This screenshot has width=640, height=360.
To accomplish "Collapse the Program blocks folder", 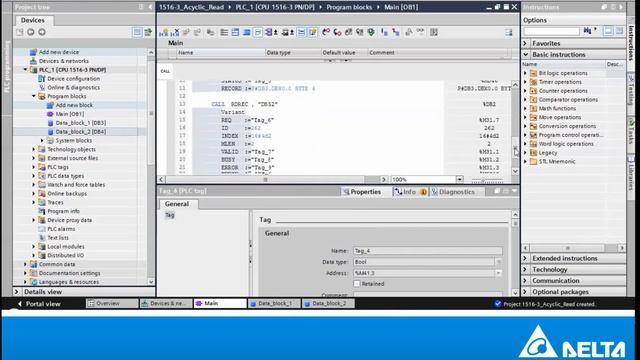I will (x=33, y=96).
